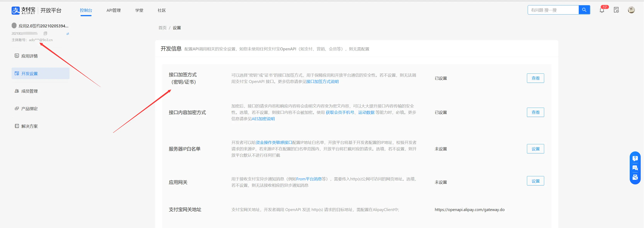The width and height of the screenshot is (644, 228).
Task: Open the chat floating icon
Action: click(635, 168)
